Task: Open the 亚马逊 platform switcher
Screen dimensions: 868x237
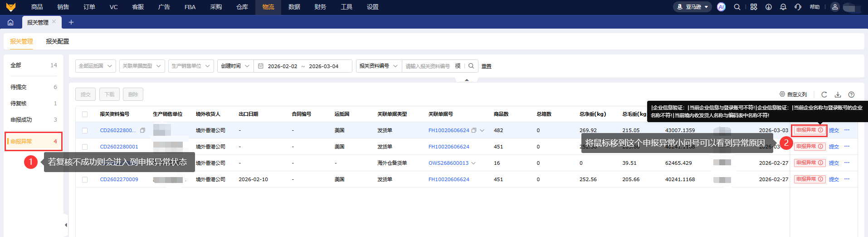Action: (x=692, y=7)
